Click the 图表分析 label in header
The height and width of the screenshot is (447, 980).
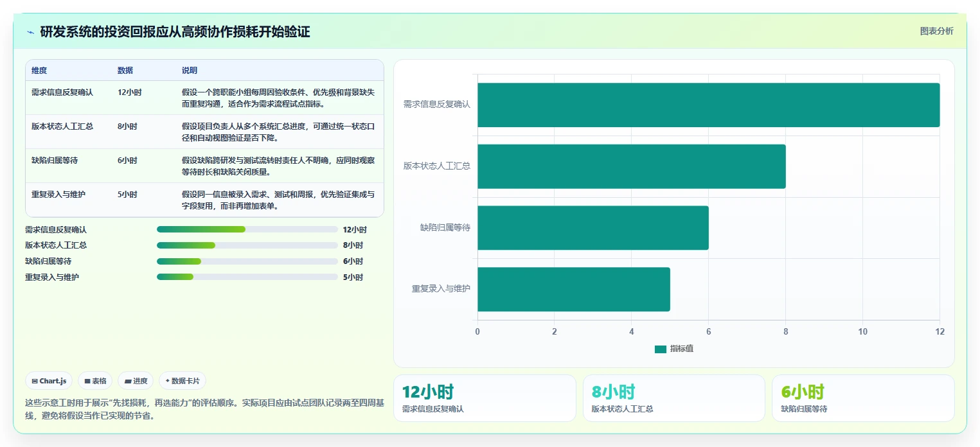(936, 31)
